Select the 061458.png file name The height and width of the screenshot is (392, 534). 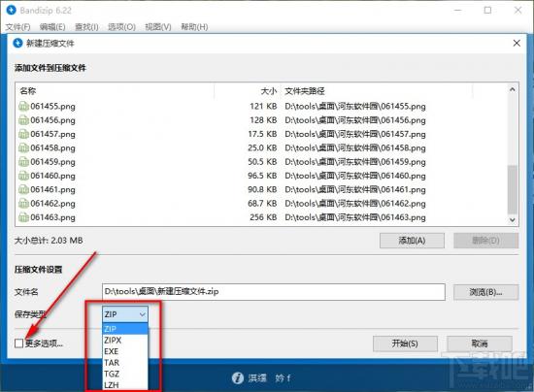point(52,148)
